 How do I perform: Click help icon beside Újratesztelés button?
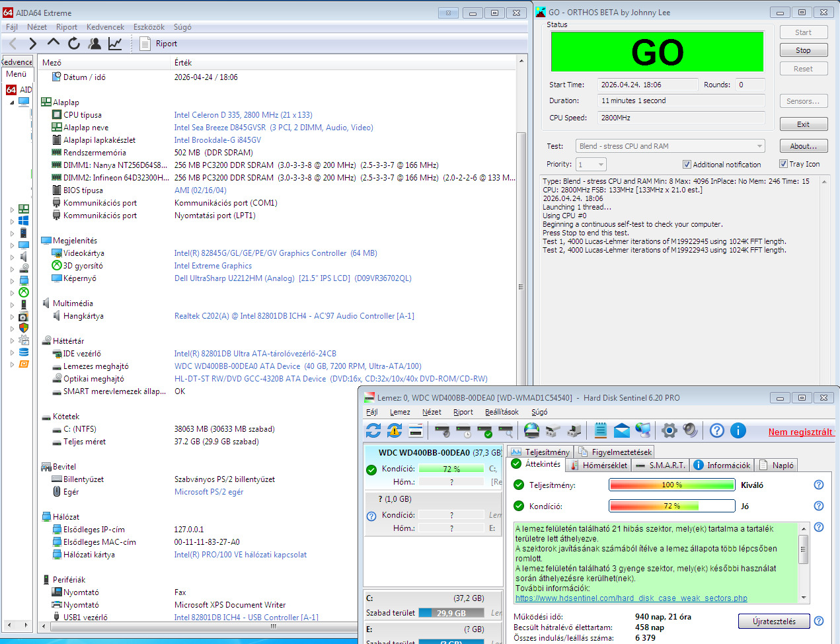[x=819, y=621]
